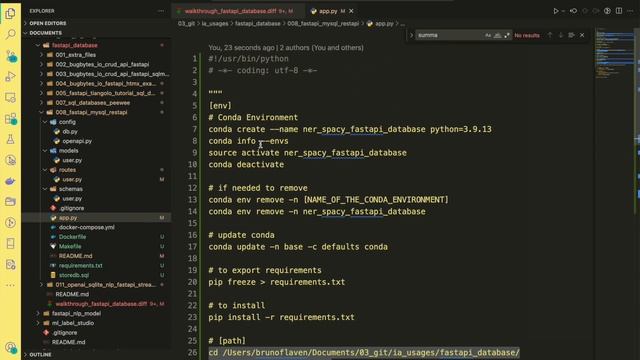
Task: Open Explorer views and more actions menu
Action: pos(161,11)
